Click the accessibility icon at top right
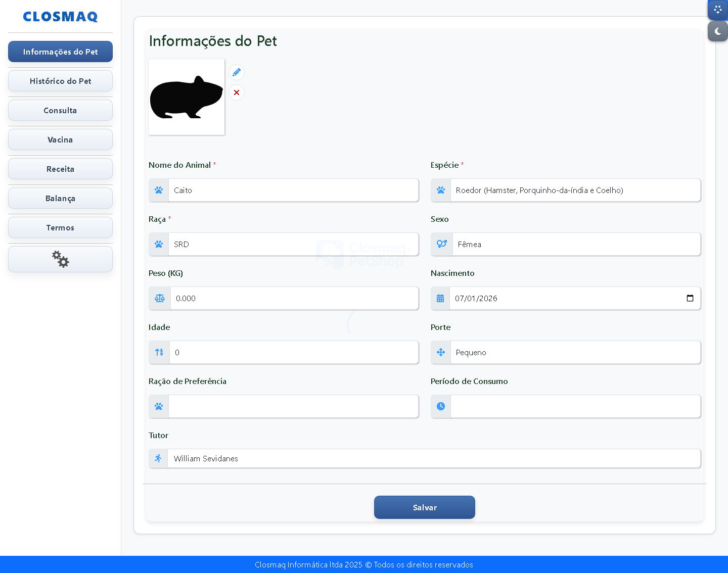This screenshot has width=728, height=573. pyautogui.click(x=717, y=10)
